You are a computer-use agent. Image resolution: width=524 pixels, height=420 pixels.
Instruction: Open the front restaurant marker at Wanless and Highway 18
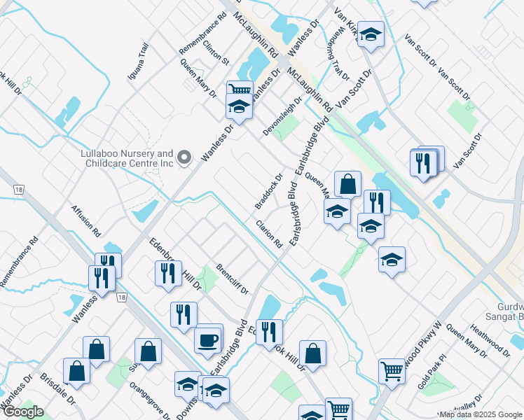pyautogui.click(x=102, y=279)
